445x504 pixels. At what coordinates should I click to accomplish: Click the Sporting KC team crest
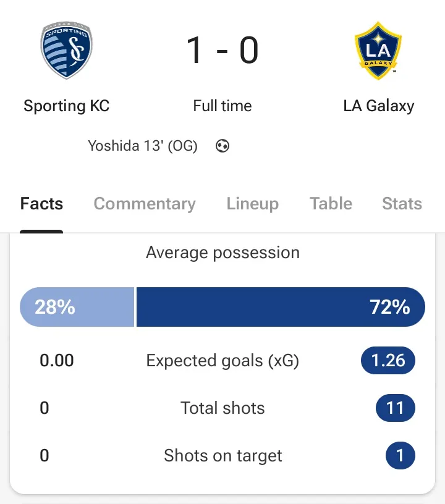[66, 51]
